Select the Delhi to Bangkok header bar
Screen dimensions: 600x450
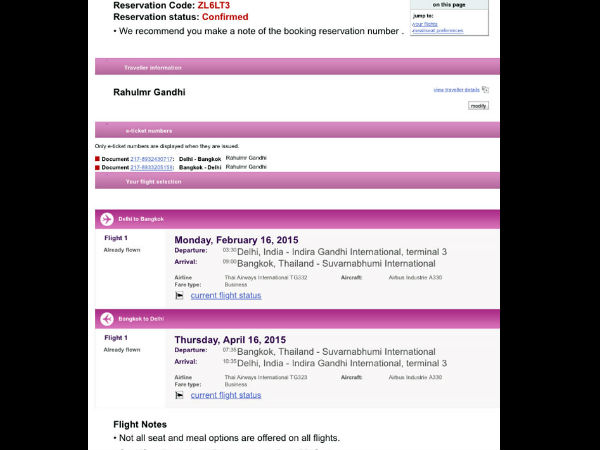point(300,219)
